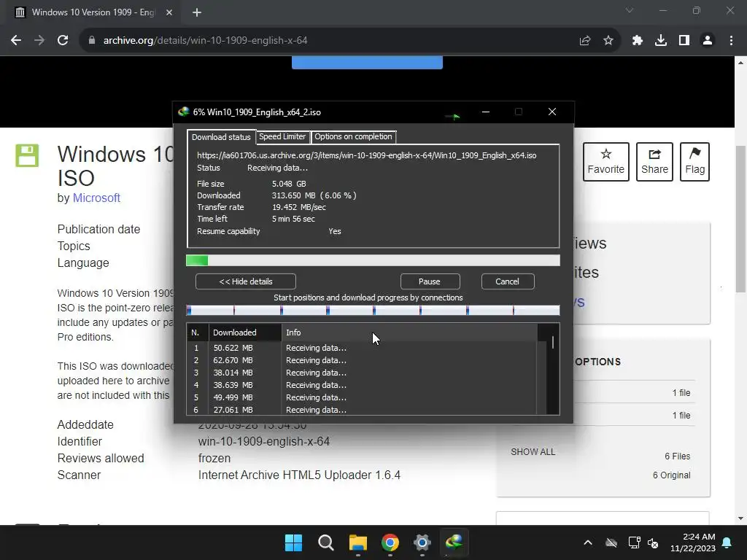Open the Windows Start menu
The width and height of the screenshot is (747, 560).
click(x=293, y=542)
